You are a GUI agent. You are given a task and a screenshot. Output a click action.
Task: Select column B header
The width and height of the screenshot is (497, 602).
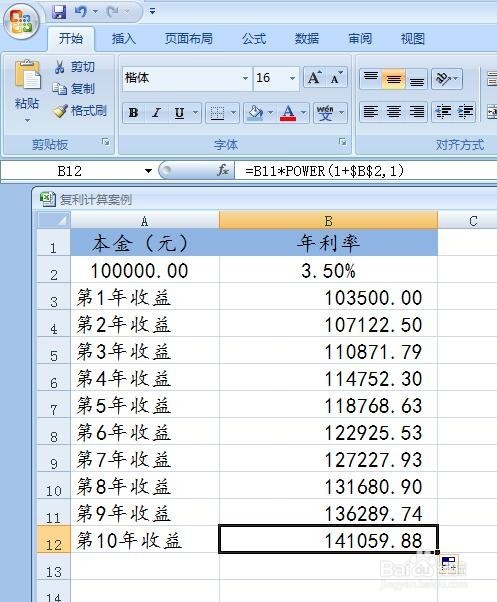328,220
